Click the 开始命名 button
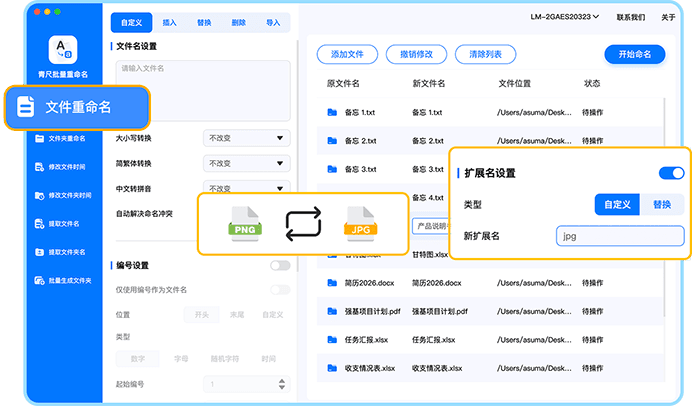This screenshot has height=406, width=699. [x=634, y=54]
